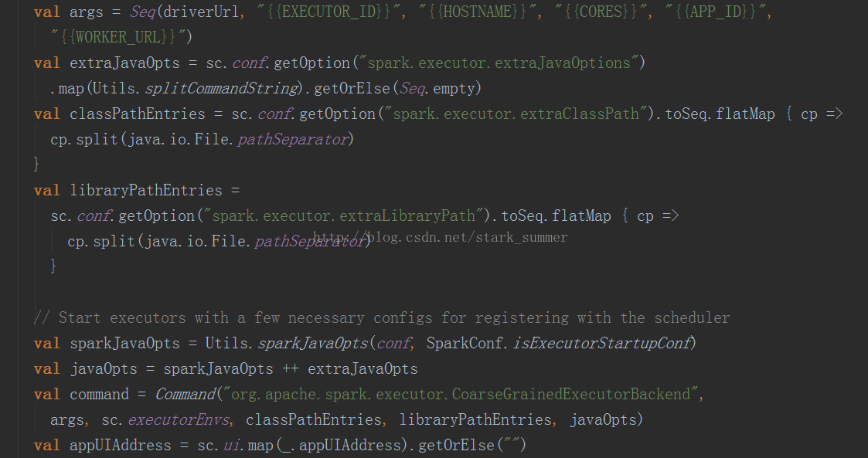This screenshot has height=458, width=868.
Task: Select the "{{EXECUTOR_ID}}" string literal
Action: [x=328, y=12]
